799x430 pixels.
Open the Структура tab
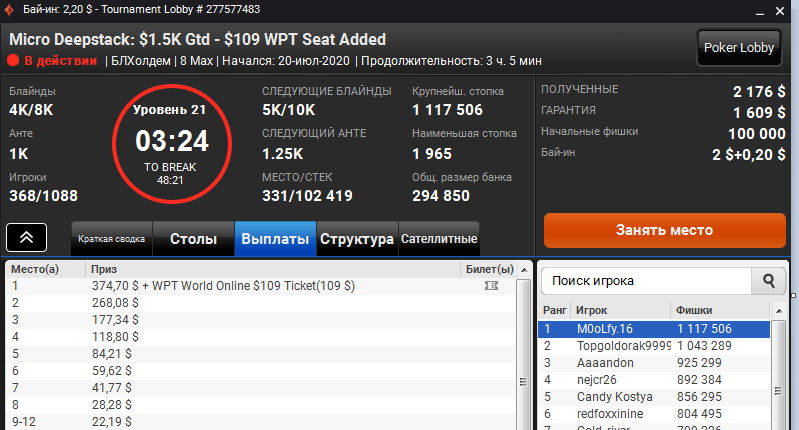(357, 238)
